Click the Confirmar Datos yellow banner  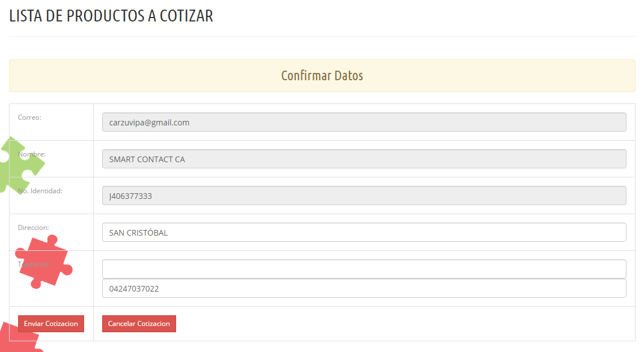point(322,76)
